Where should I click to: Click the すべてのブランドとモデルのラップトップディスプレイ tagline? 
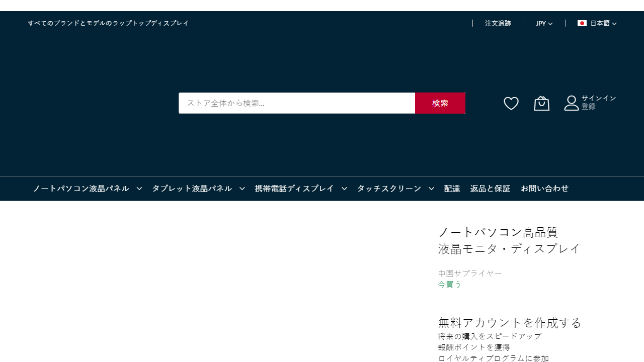[x=108, y=23]
